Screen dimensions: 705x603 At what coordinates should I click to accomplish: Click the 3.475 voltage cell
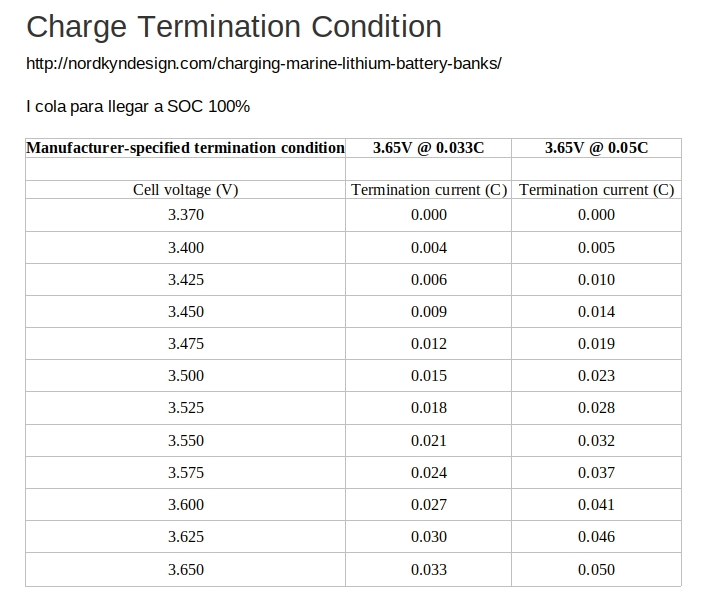pos(185,344)
